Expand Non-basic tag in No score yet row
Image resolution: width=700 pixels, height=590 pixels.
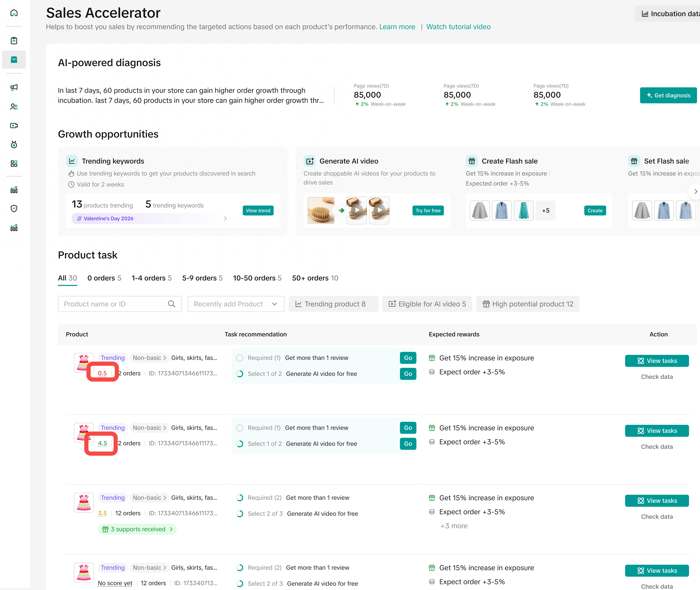[x=149, y=568]
